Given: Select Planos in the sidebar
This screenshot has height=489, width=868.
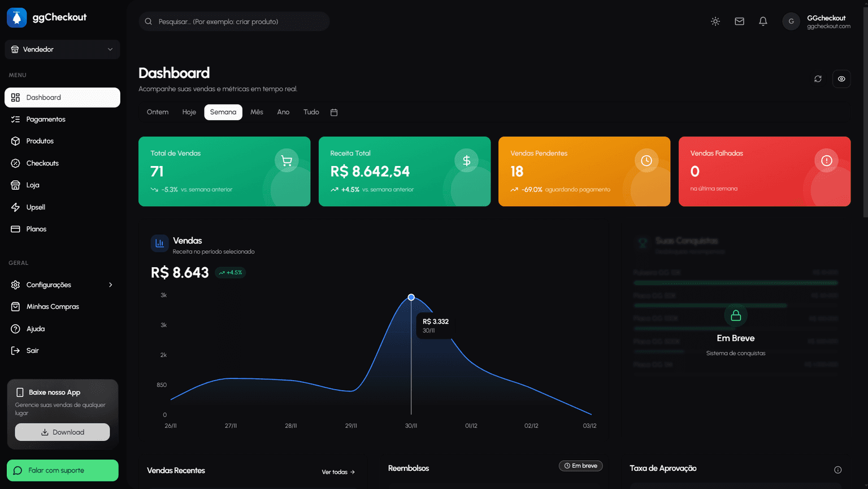Looking at the screenshot, I should pos(35,229).
